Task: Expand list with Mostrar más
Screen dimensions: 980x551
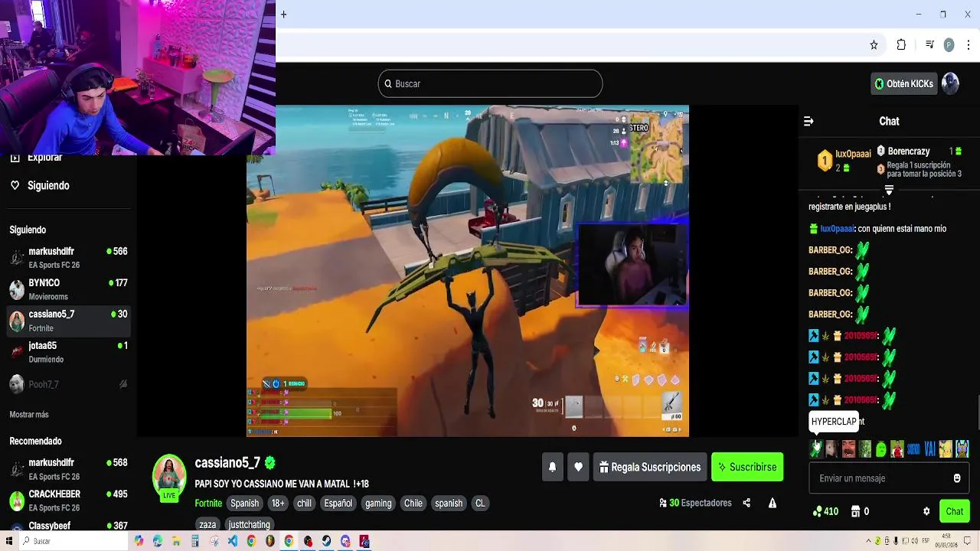Action: 29,414
